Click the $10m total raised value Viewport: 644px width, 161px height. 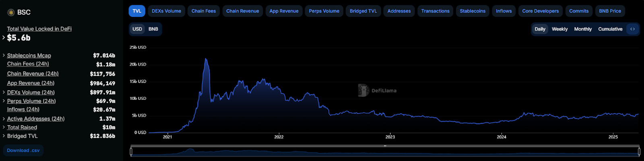point(109,127)
